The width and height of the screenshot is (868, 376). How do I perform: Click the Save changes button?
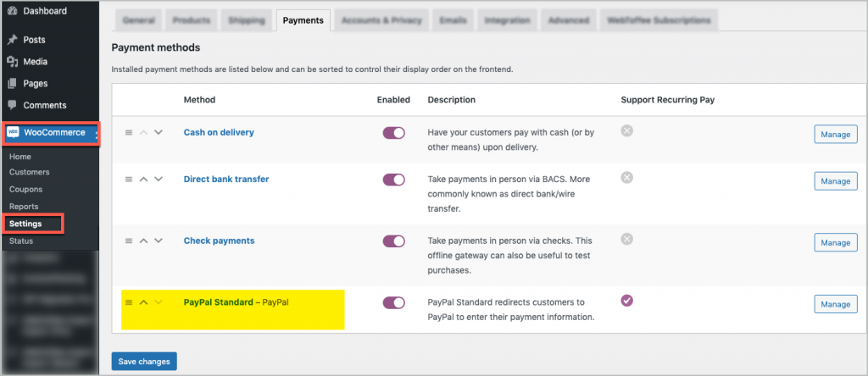144,361
